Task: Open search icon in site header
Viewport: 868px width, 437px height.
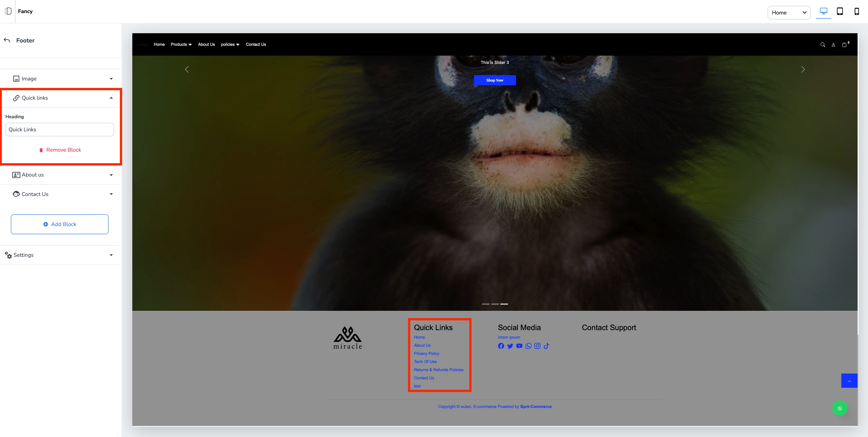Action: (x=823, y=45)
